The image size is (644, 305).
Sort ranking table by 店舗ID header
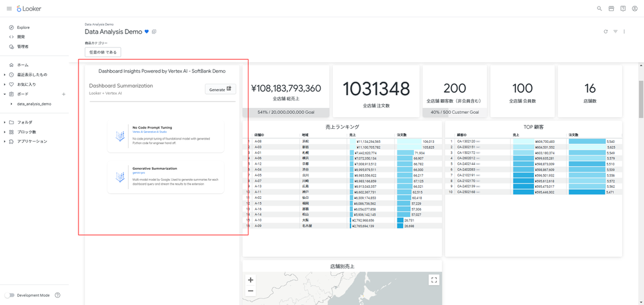click(x=259, y=134)
